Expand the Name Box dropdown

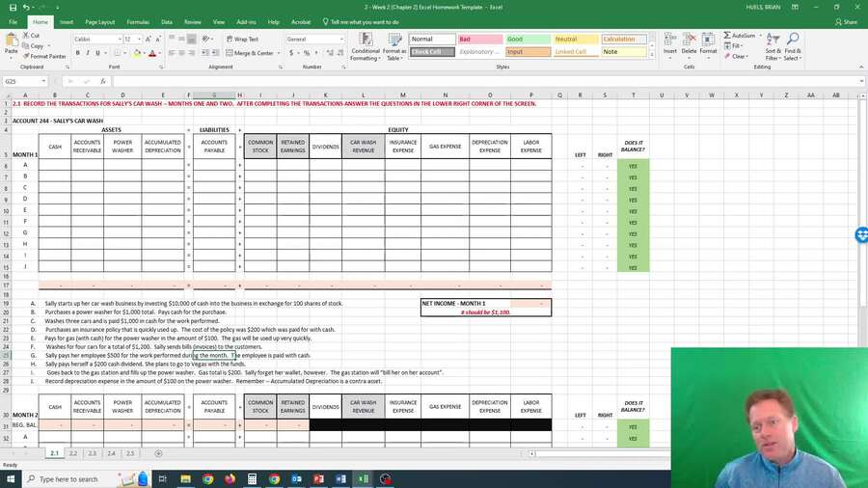(x=43, y=81)
